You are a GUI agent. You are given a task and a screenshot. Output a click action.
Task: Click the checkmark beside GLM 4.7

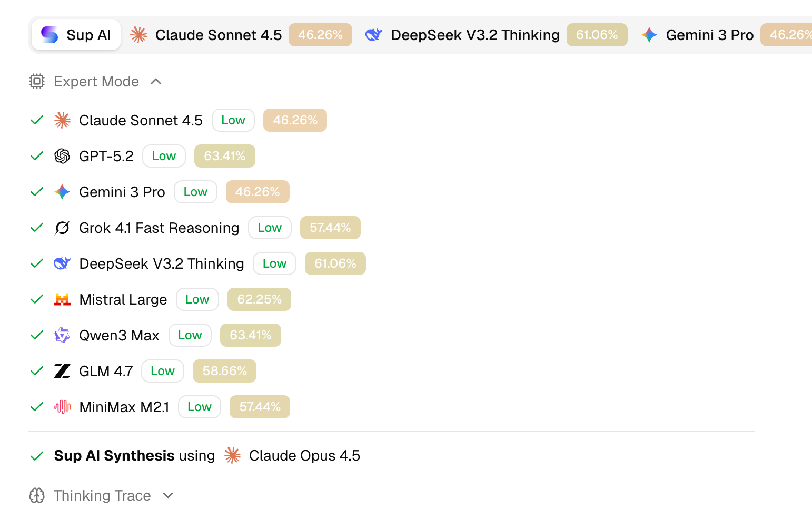37,371
